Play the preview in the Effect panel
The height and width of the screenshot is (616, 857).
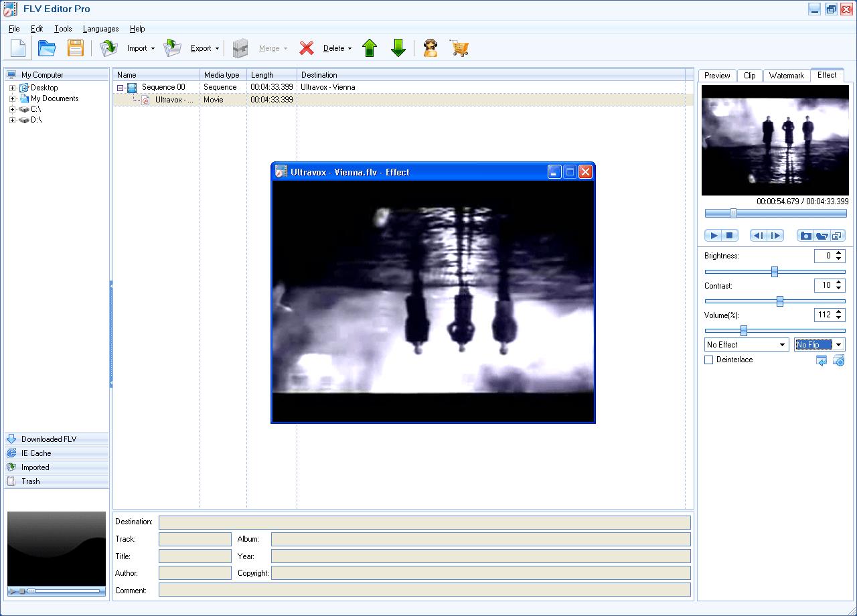point(714,236)
